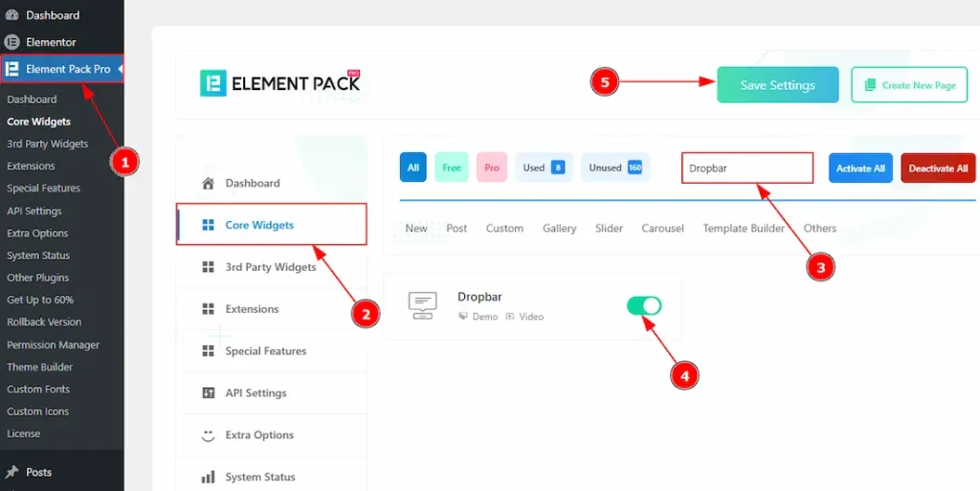Viewport: 980px width, 491px height.
Task: Select the Slider category tab
Action: (x=610, y=228)
